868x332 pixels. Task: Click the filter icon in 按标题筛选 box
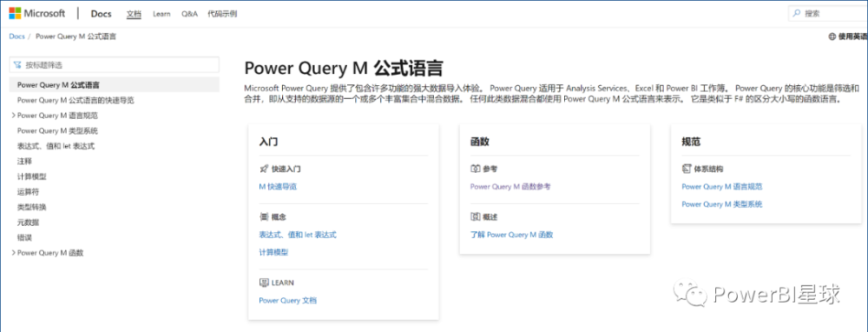17,65
